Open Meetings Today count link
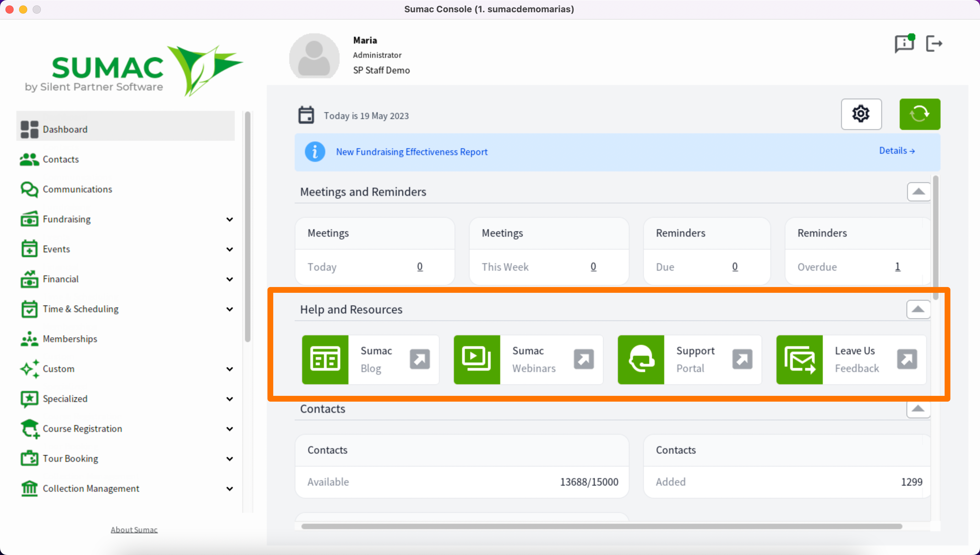Image resolution: width=980 pixels, height=555 pixels. (x=420, y=266)
